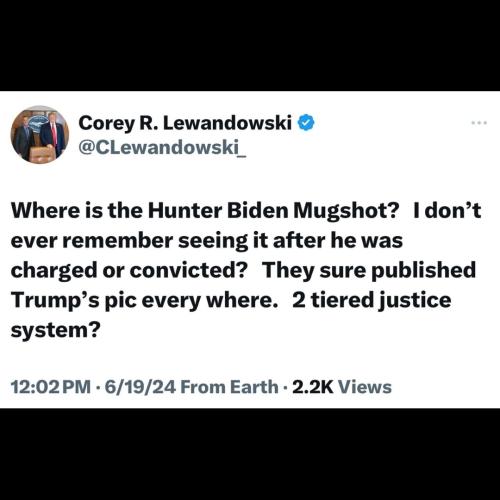
Task: Open the more options three-dot menu
Action: tap(479, 123)
